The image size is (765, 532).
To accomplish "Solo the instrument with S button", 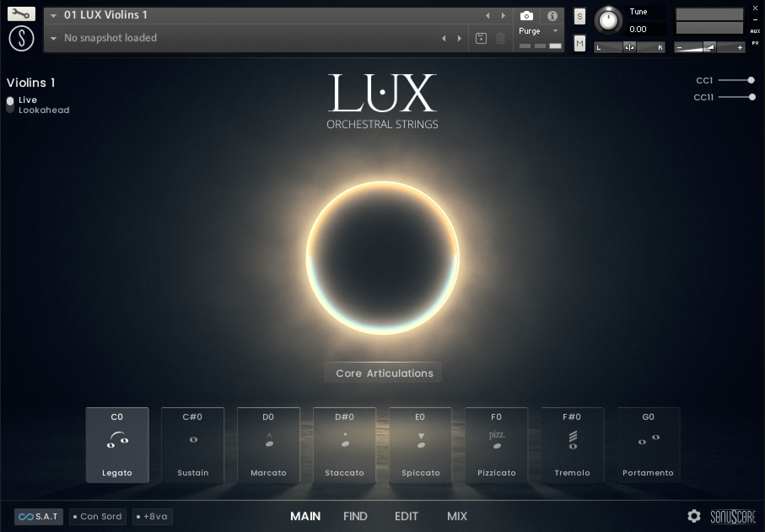I will coord(579,17).
